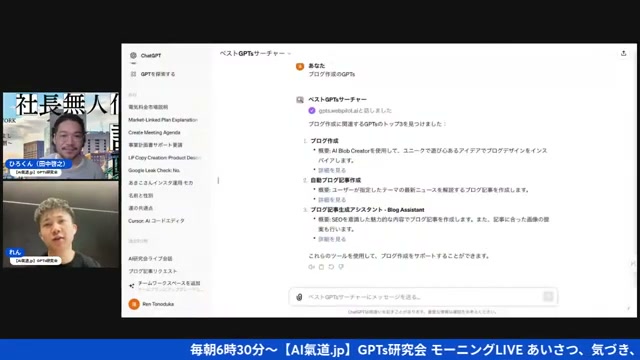Click the message input field

[x=422, y=297]
